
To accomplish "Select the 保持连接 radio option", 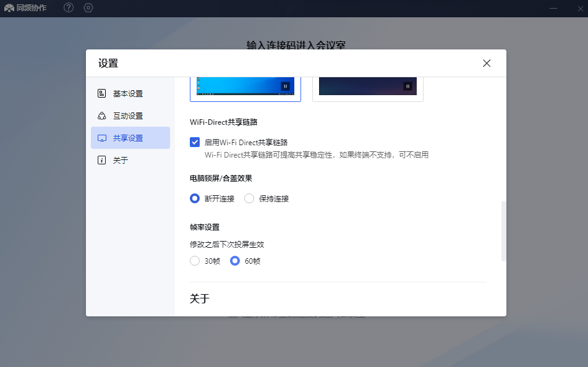I will (x=249, y=199).
